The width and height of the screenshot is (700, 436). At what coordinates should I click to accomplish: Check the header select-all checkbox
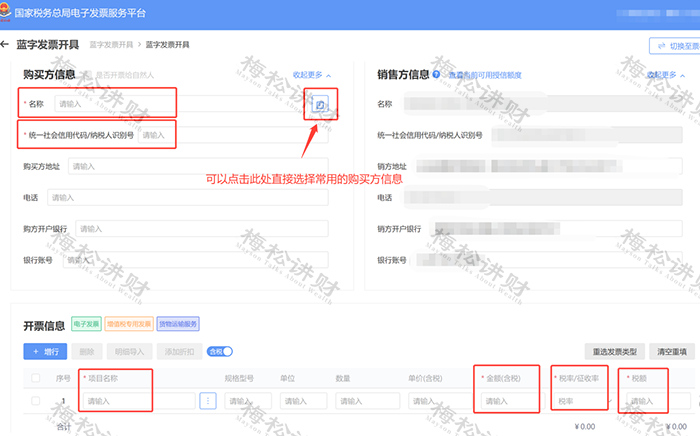36,378
